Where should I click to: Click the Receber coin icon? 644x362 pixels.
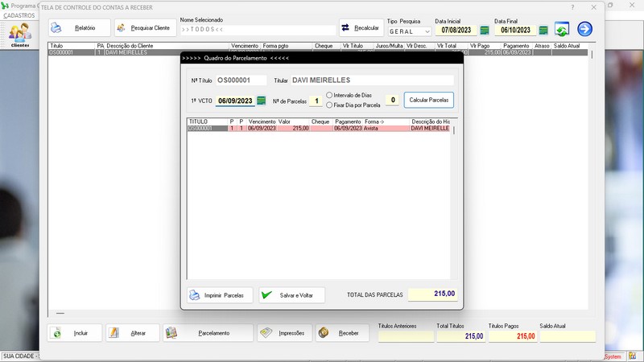(x=324, y=333)
